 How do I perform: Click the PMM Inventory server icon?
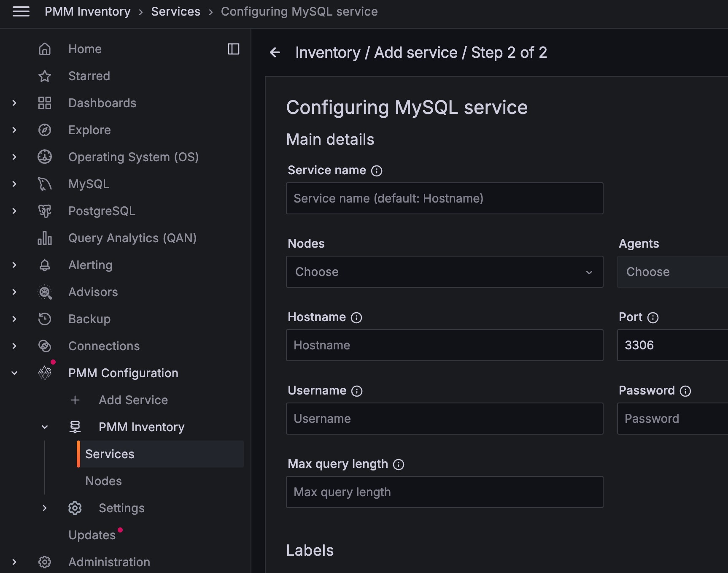tap(75, 427)
